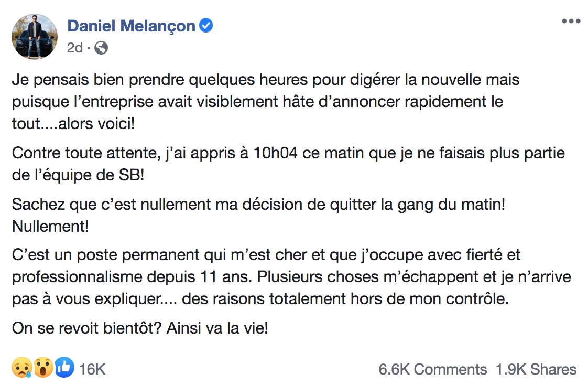This screenshot has height=385, width=588.
Task: Click the paragraph starting "Je pensais bien prendre"
Action: click(266, 102)
